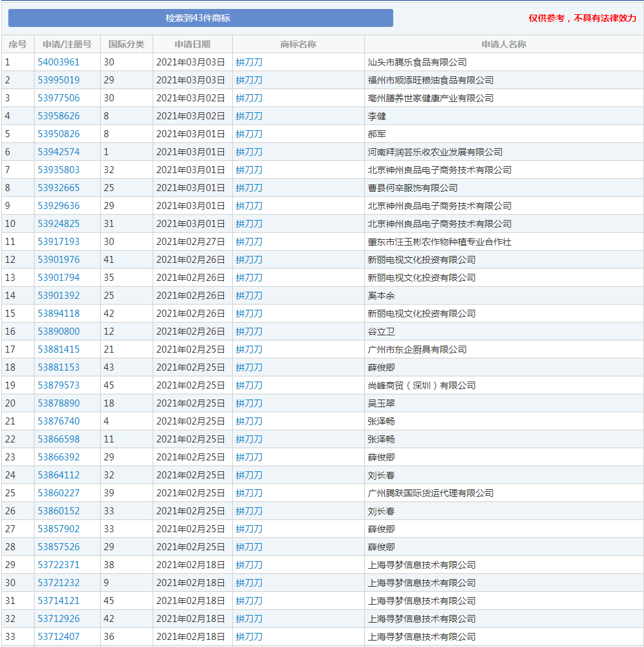Click the 序号 column header
Screen dimensions: 644x647
pyautogui.click(x=17, y=44)
